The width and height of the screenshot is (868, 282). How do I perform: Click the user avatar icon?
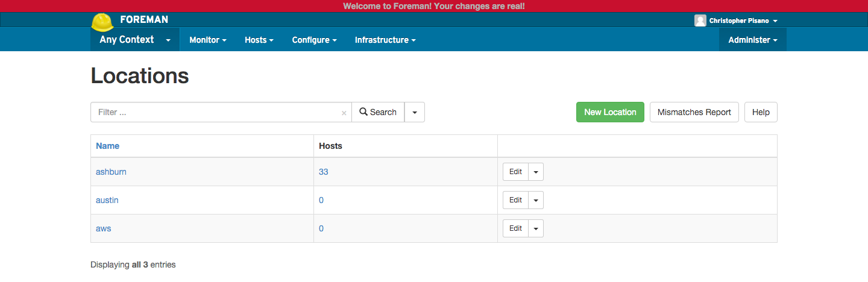pos(700,20)
